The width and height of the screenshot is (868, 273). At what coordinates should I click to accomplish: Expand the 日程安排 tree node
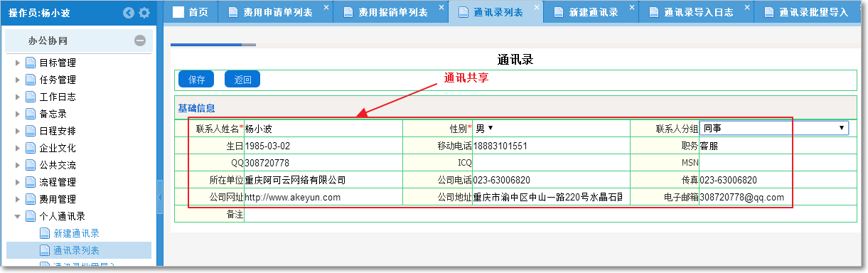point(18,131)
